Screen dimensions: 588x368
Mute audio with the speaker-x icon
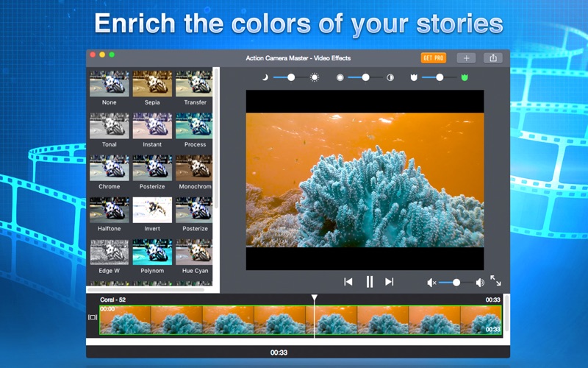[x=431, y=283]
